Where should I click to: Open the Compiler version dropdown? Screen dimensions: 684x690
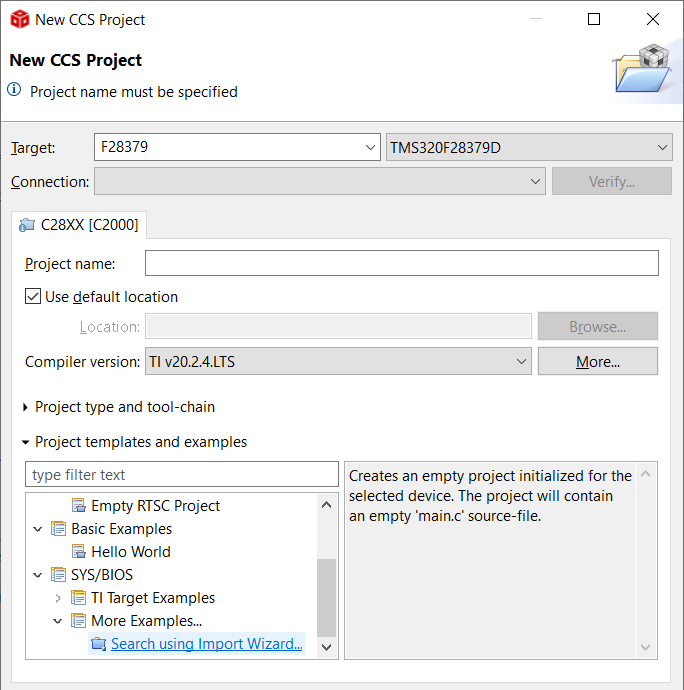pyautogui.click(x=338, y=361)
